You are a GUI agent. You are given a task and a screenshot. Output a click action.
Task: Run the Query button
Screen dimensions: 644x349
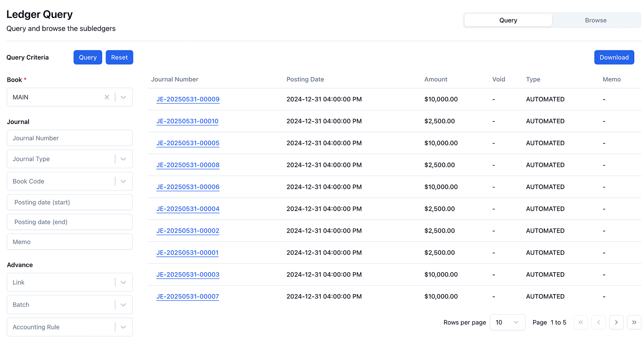(88, 57)
